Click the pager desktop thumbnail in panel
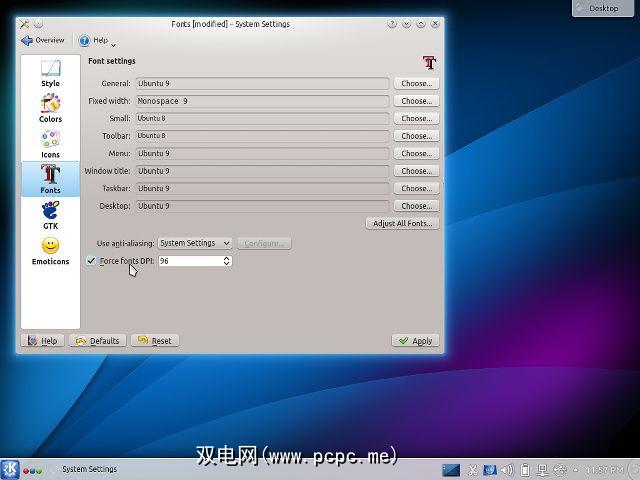 point(451,470)
